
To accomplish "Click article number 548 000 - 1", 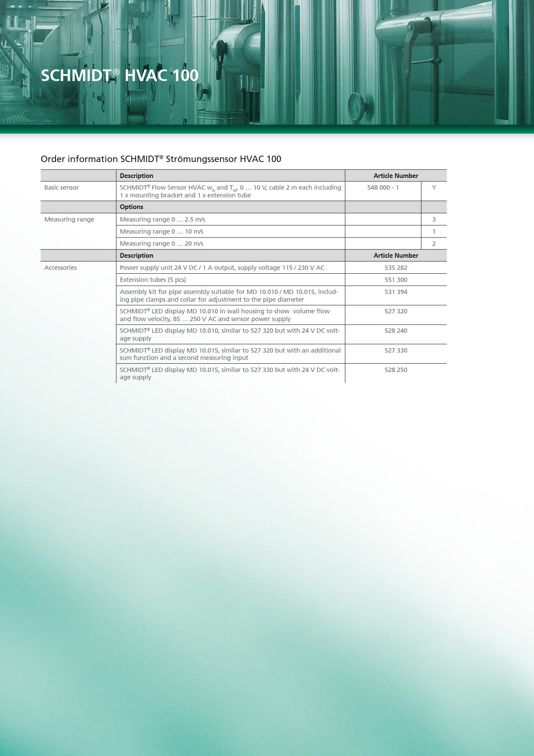I will (383, 187).
